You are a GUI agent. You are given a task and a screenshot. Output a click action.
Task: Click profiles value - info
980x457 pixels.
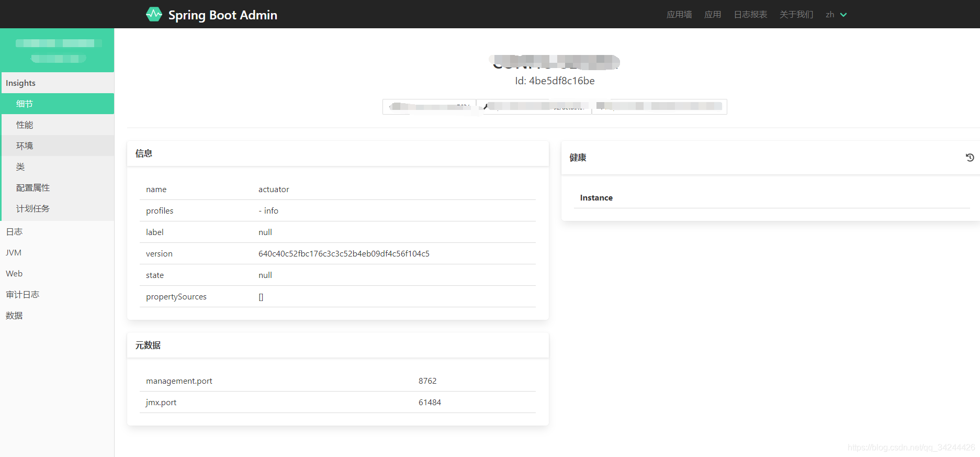(x=268, y=210)
